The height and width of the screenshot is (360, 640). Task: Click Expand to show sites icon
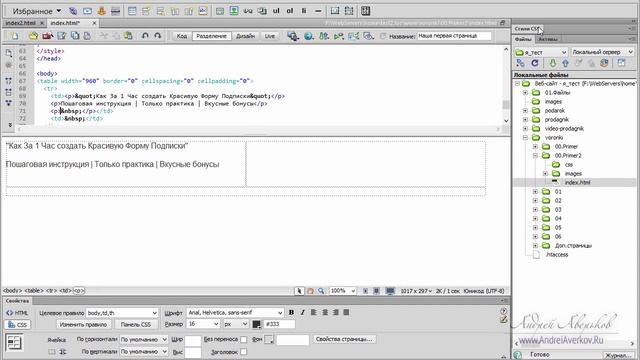[x=621, y=63]
